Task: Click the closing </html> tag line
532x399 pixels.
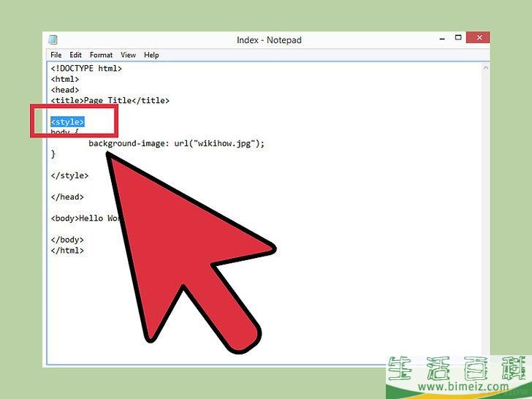Action: pyautogui.click(x=67, y=251)
